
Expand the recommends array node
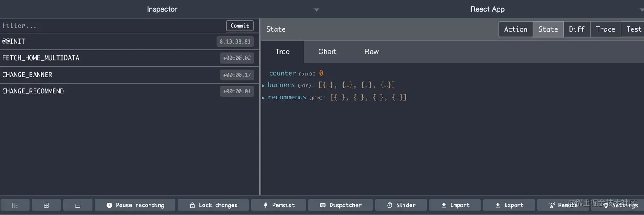[263, 98]
